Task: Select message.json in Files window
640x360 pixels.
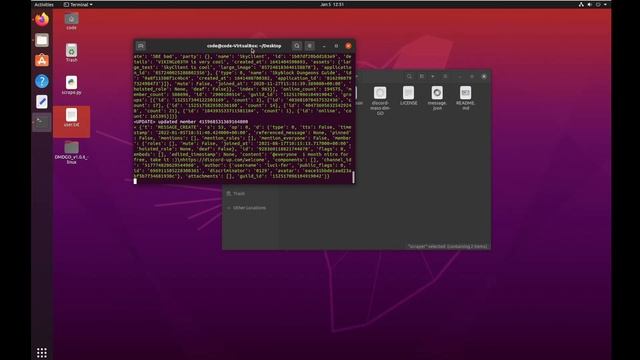Action: point(437,98)
